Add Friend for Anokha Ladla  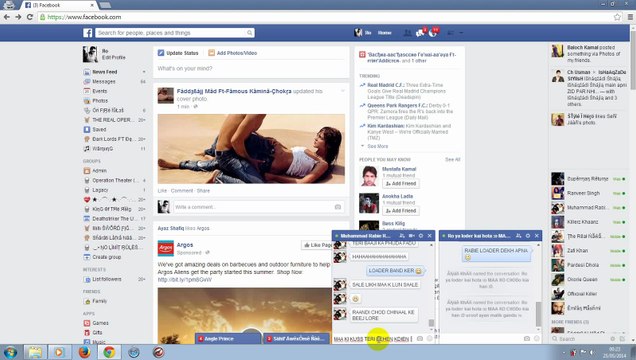click(401, 211)
